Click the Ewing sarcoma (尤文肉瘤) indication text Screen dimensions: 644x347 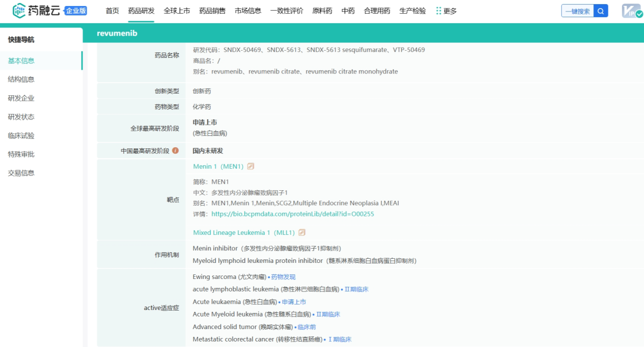click(x=229, y=277)
